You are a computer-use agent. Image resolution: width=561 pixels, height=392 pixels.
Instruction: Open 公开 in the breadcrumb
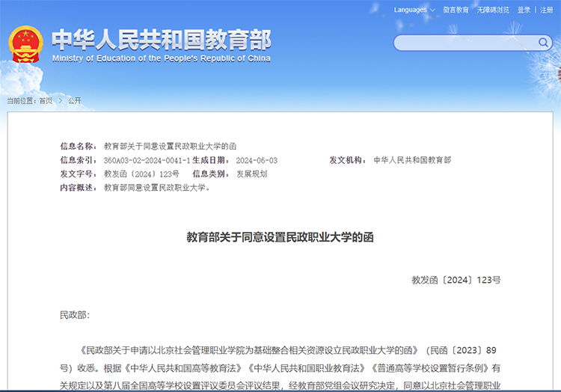point(74,100)
